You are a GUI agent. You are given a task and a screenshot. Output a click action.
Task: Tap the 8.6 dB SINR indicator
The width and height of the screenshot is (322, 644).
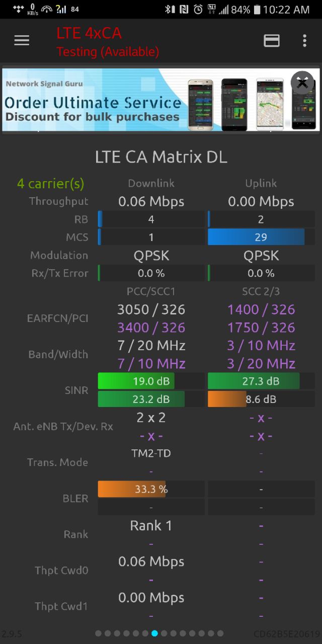coord(261,399)
